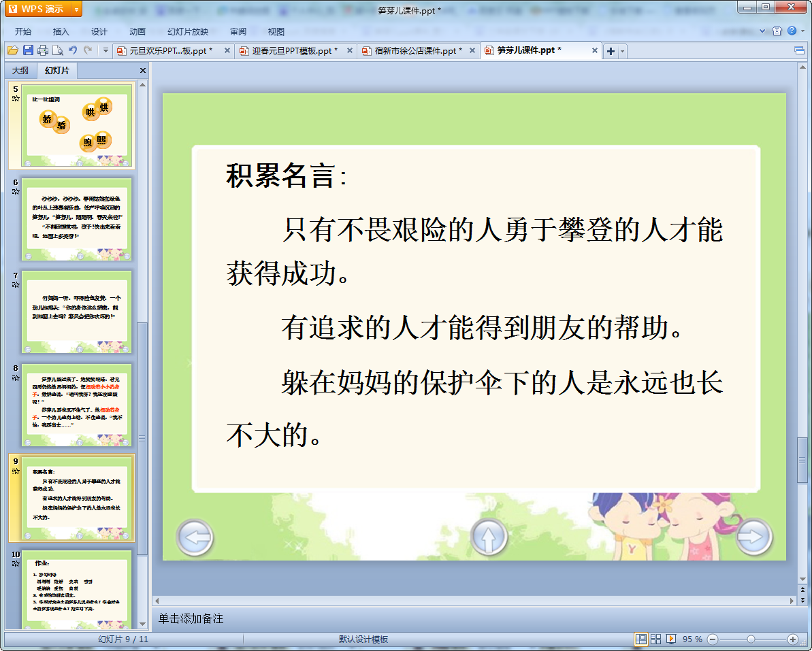Switch to the 大纲 outline pane tab

[20, 70]
